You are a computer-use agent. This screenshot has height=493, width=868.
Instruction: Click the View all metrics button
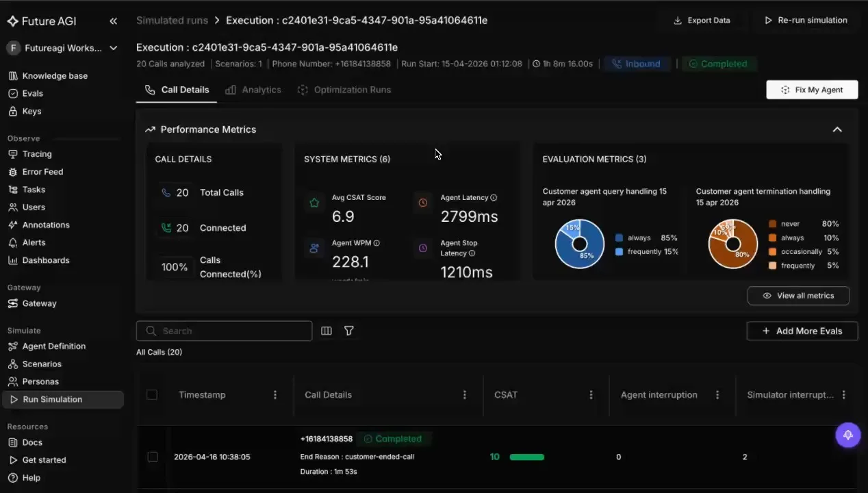coord(798,296)
